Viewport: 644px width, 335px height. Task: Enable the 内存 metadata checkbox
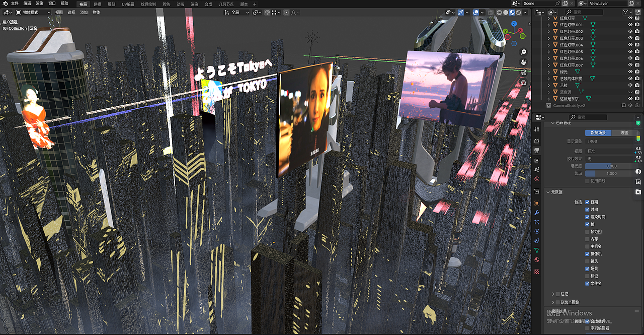(x=587, y=239)
